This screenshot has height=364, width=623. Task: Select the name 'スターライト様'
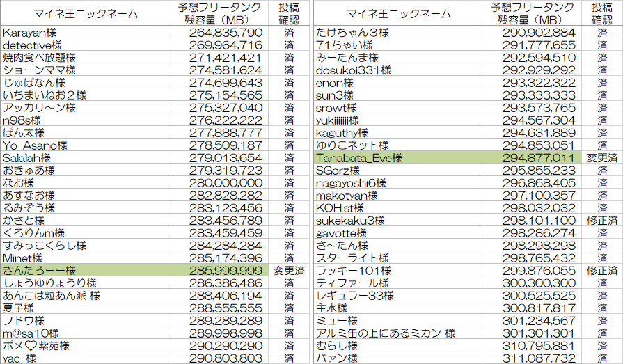point(352,258)
